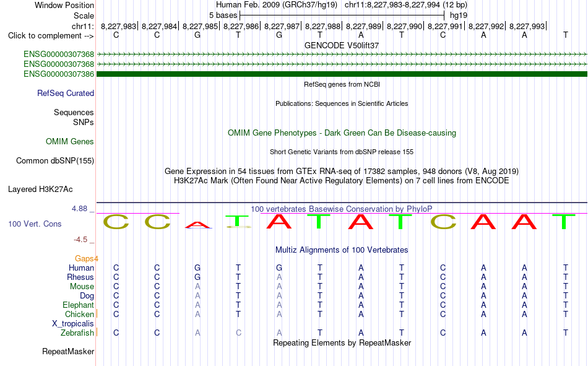Screen dimensions: 588x366
Task: Click Short Genetic Variants from dbSNP title
Action: point(342,152)
